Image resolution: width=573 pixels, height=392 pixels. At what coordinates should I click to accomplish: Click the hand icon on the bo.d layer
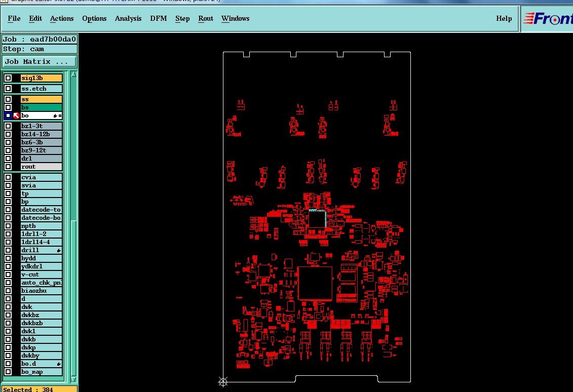coord(58,364)
